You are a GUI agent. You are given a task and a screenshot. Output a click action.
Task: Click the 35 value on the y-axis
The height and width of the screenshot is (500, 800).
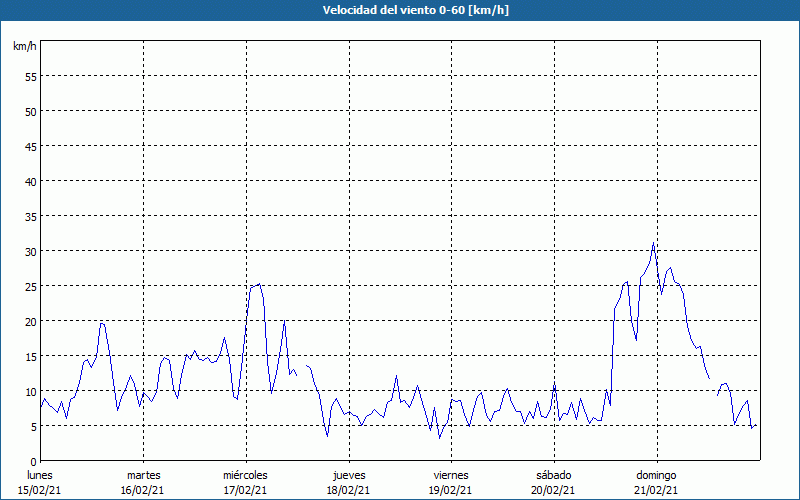pos(31,216)
